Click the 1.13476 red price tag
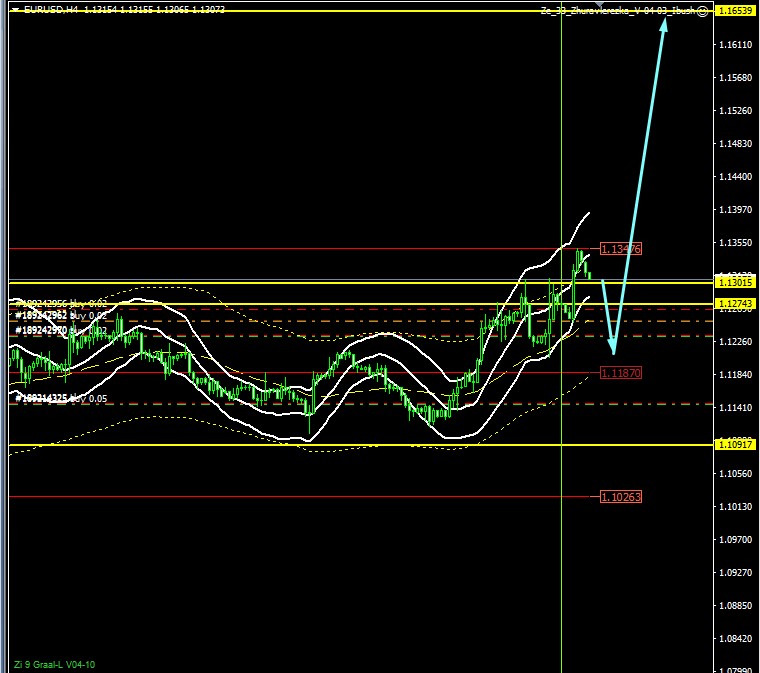The image size is (760, 673). 620,248
